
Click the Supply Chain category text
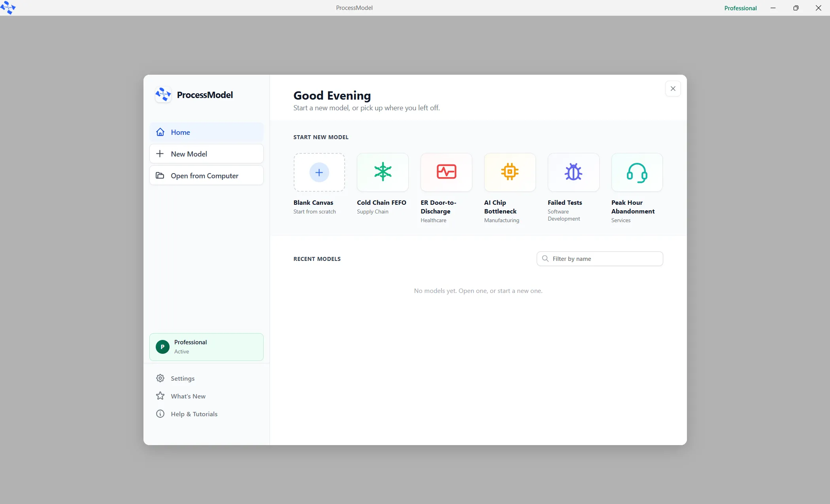click(372, 211)
